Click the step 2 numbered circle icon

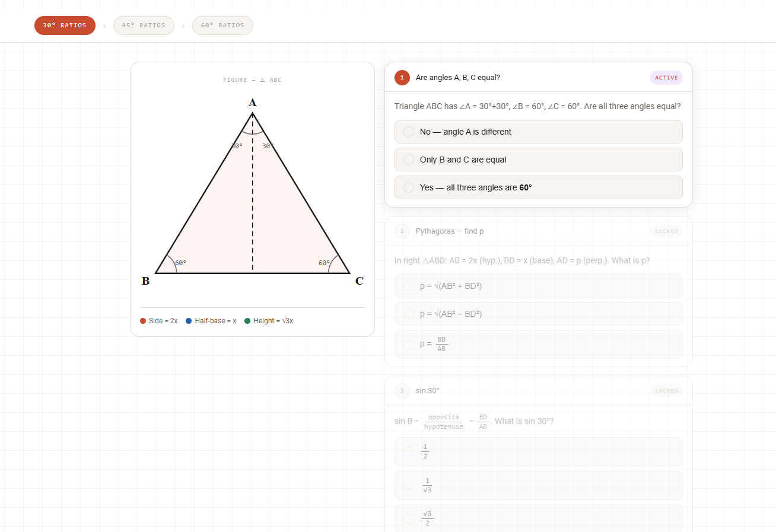402,231
